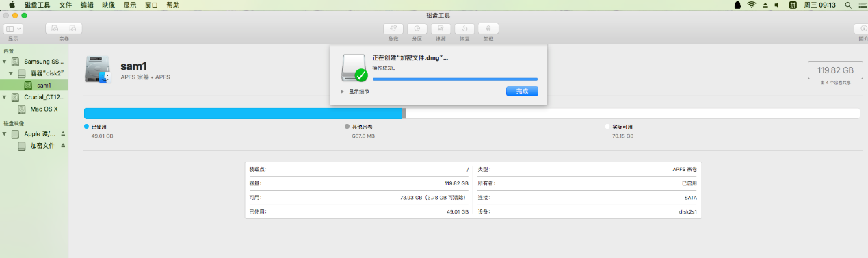Click the QQ penguin menu bar icon
The width and height of the screenshot is (868, 258).
pos(737,5)
